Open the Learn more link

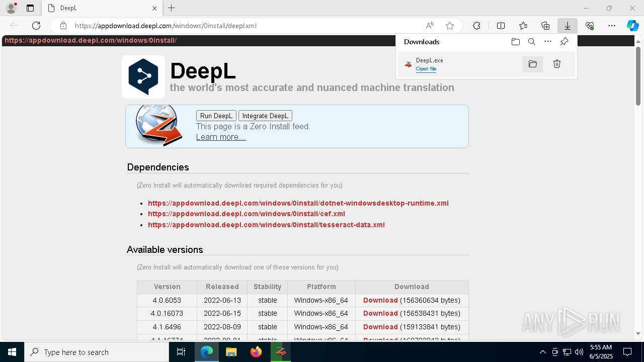tap(221, 137)
